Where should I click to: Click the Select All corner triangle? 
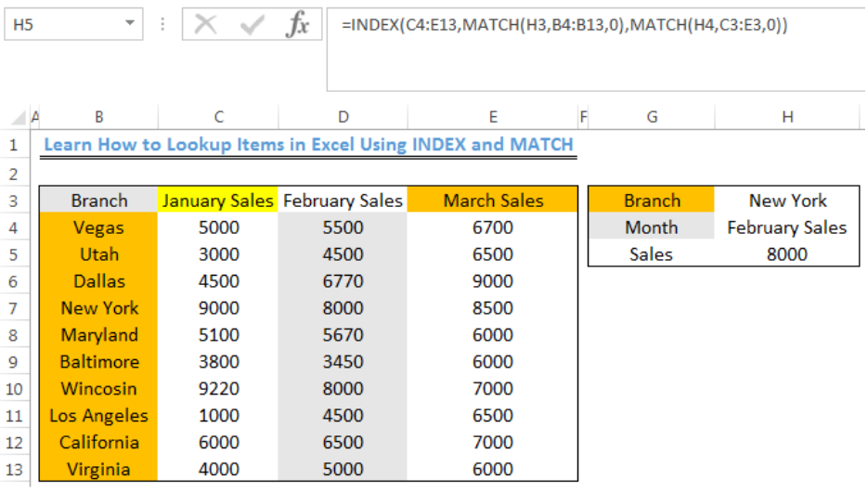18,117
